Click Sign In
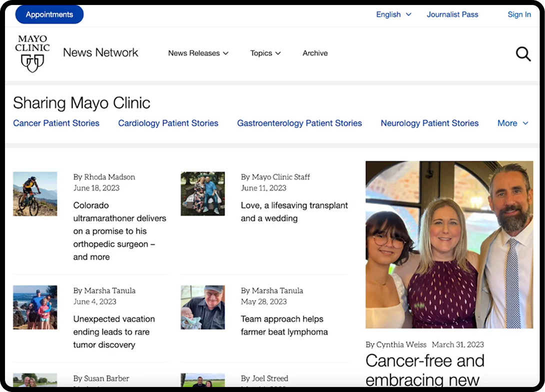This screenshot has width=545, height=392. (x=519, y=14)
